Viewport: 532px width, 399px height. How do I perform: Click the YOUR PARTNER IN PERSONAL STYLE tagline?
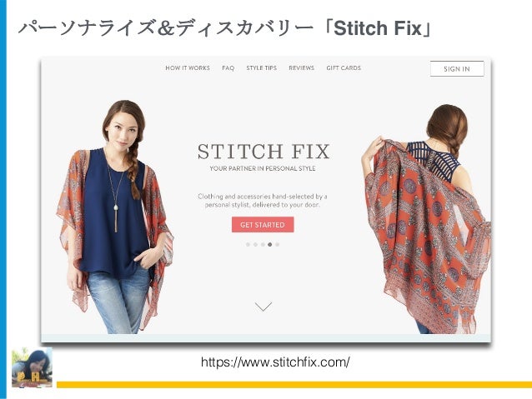coord(263,168)
